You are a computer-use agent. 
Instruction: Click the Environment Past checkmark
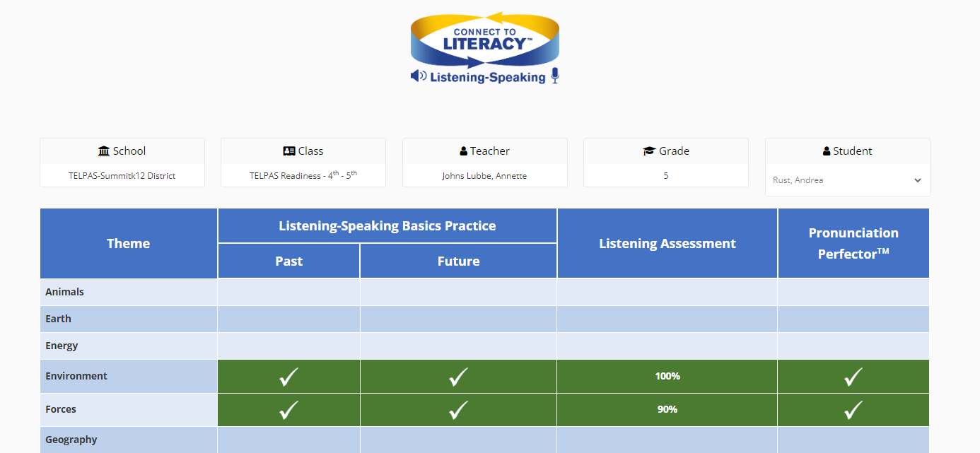(288, 377)
